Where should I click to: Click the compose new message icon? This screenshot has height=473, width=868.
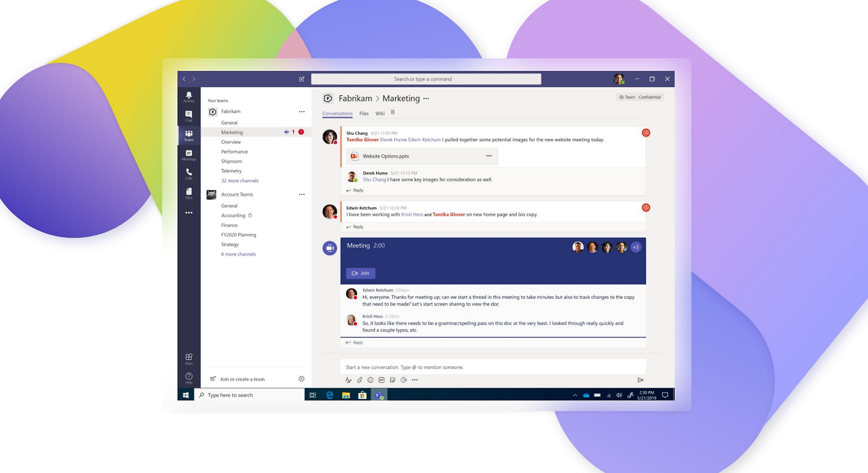click(302, 79)
